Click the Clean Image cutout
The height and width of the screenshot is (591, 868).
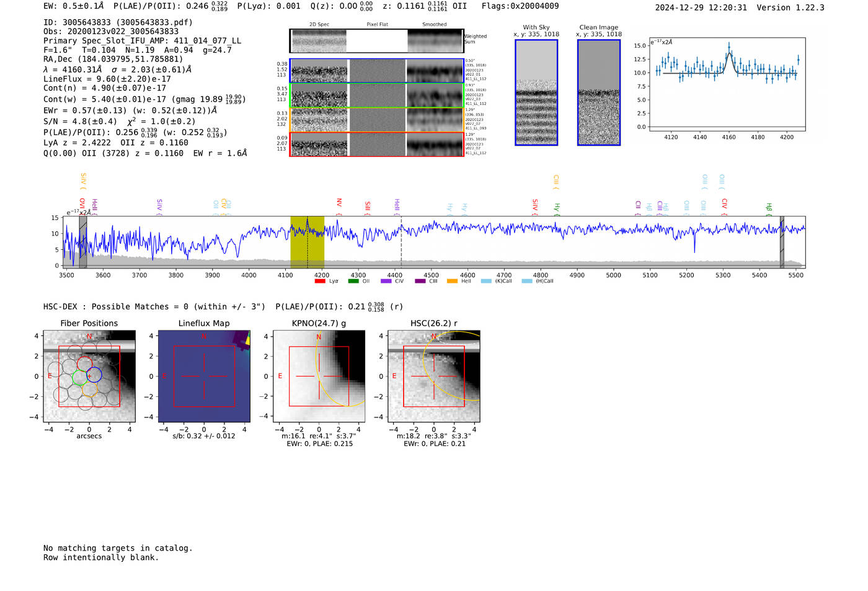(599, 92)
